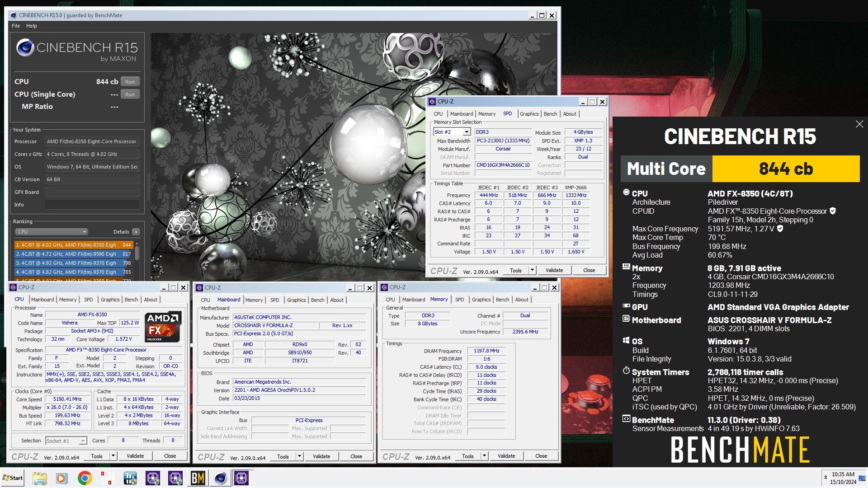Screen dimensions: 868x488
Task: Select ranking row FX-9590 score 817
Action: (73, 254)
